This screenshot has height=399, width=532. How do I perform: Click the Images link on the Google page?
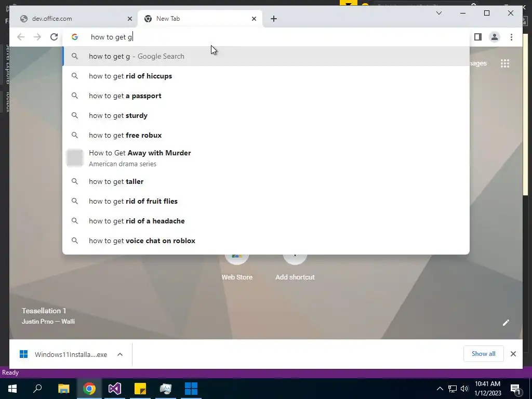pos(478,63)
